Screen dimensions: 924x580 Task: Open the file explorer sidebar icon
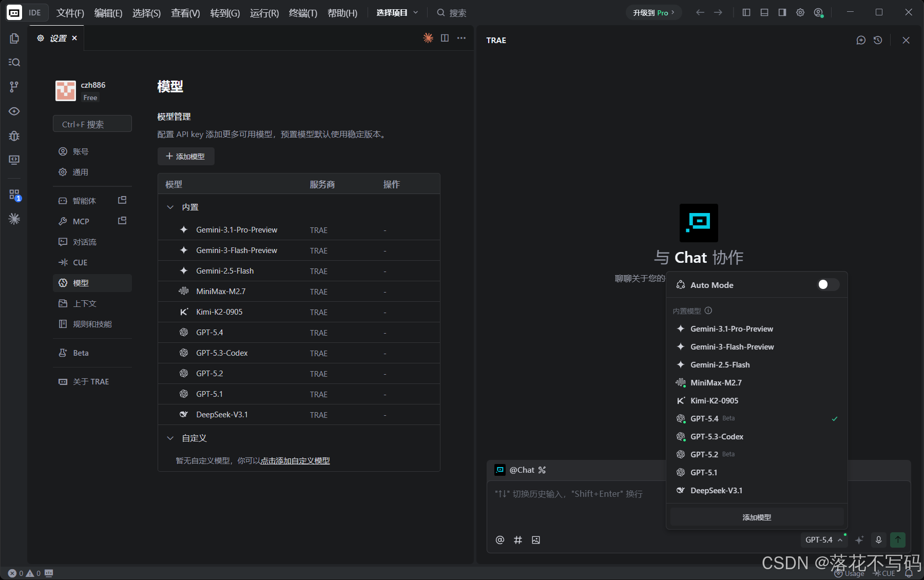(14, 38)
